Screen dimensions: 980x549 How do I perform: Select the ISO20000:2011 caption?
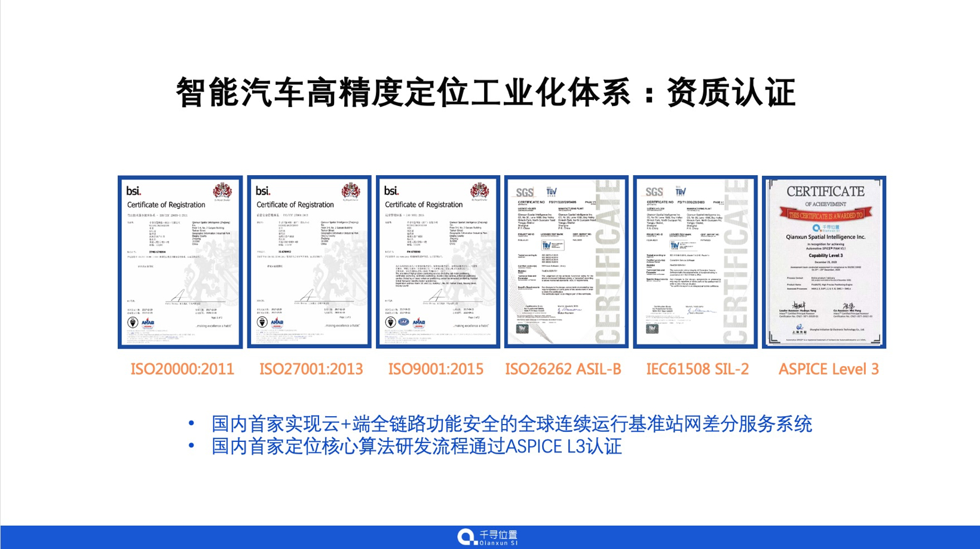pos(182,369)
